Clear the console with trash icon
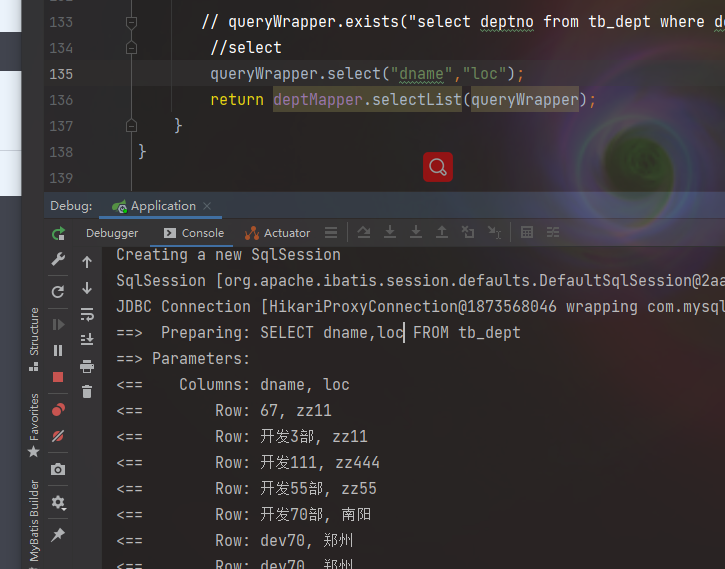 [x=87, y=392]
